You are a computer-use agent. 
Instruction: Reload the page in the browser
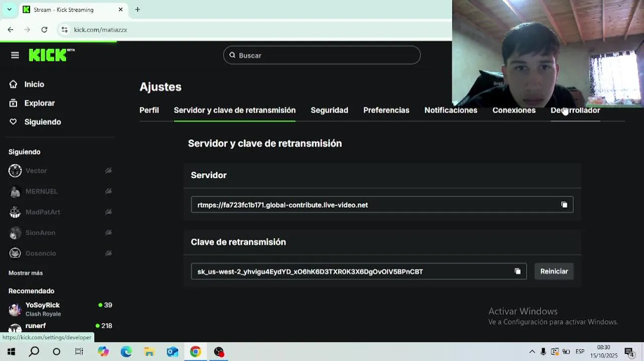(44, 30)
